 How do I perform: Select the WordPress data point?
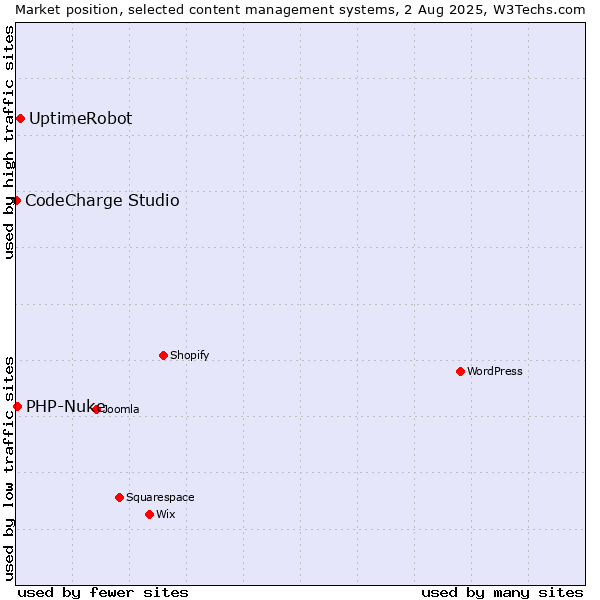(460, 372)
